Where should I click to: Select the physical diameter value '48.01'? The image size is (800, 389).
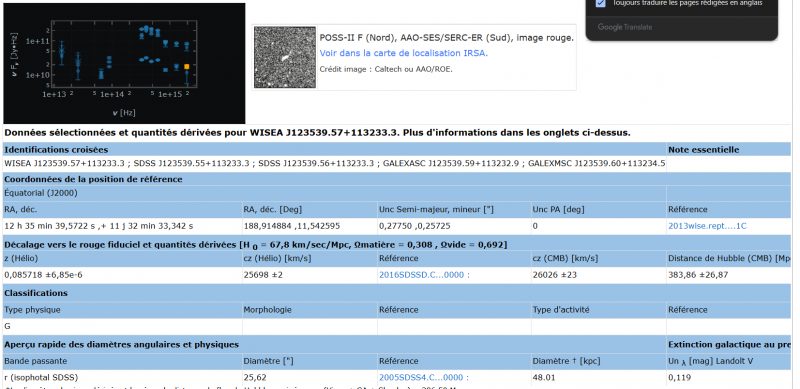pos(543,377)
